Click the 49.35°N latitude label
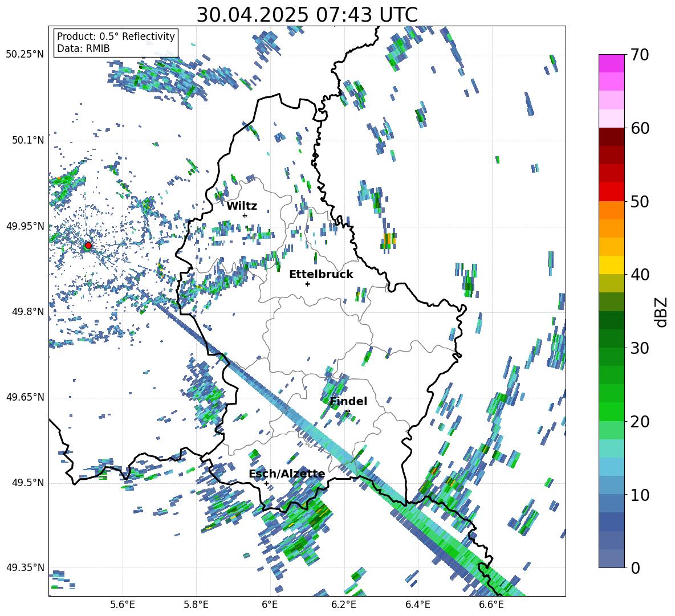This screenshot has height=616, width=675. 25,568
